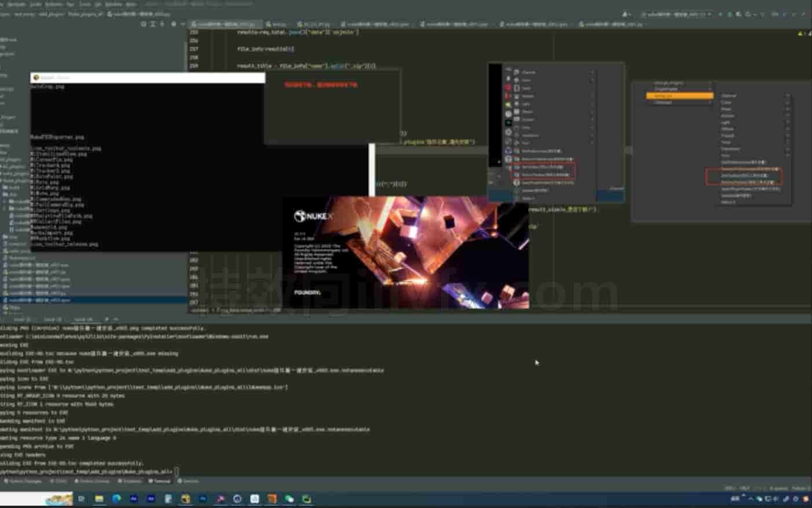
Task: Expand all nodes in the Project panel
Action: click(x=153, y=24)
